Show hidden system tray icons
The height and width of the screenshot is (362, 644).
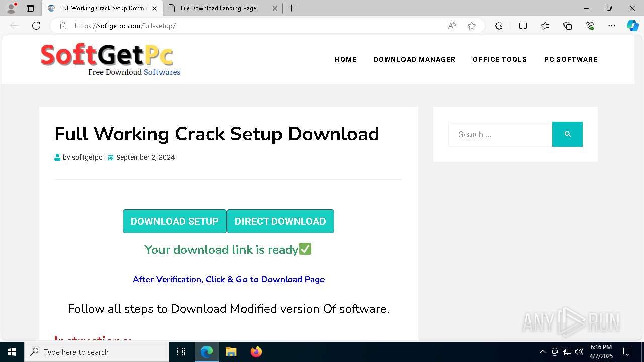coord(542,352)
